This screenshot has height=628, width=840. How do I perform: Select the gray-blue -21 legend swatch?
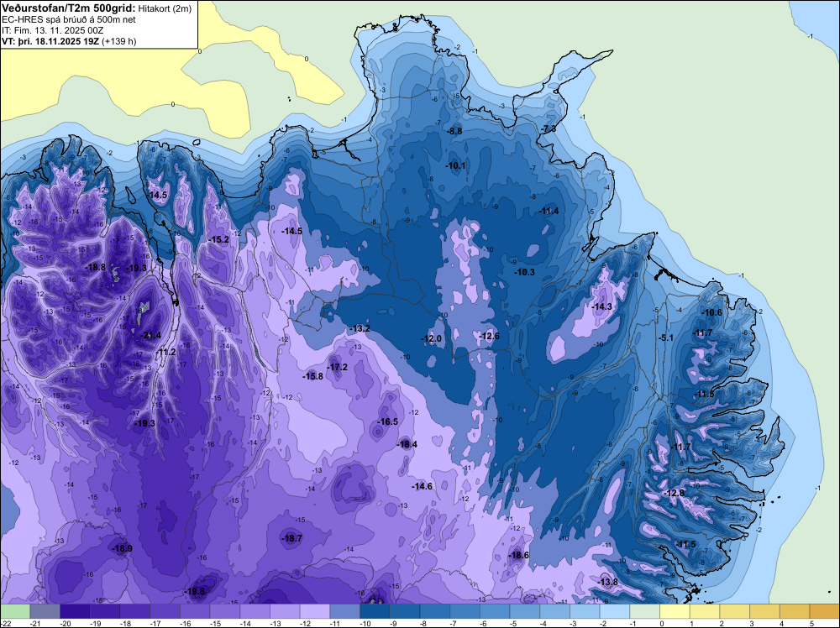tap(45, 611)
